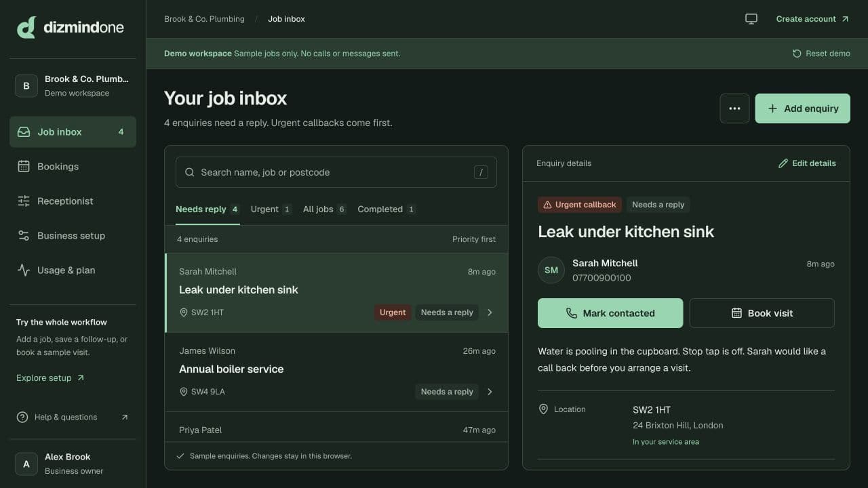868x488 pixels.
Task: Click the SM avatar for Sarah Mitchell
Action: pos(551,270)
